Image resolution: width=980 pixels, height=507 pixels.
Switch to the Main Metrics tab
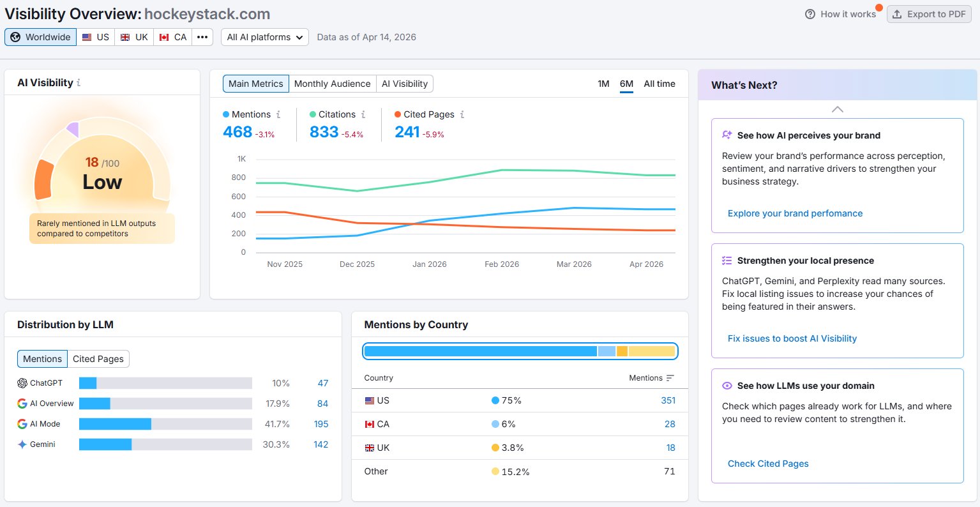pyautogui.click(x=255, y=84)
